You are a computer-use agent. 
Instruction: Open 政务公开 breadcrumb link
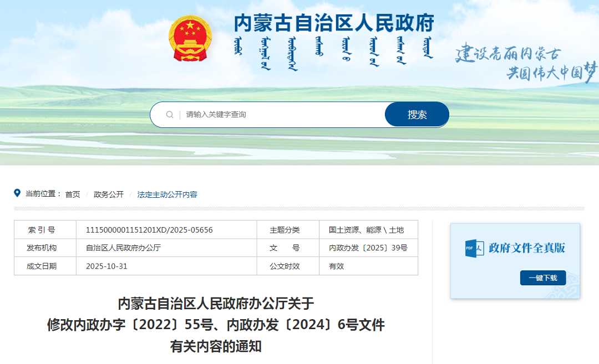point(109,194)
